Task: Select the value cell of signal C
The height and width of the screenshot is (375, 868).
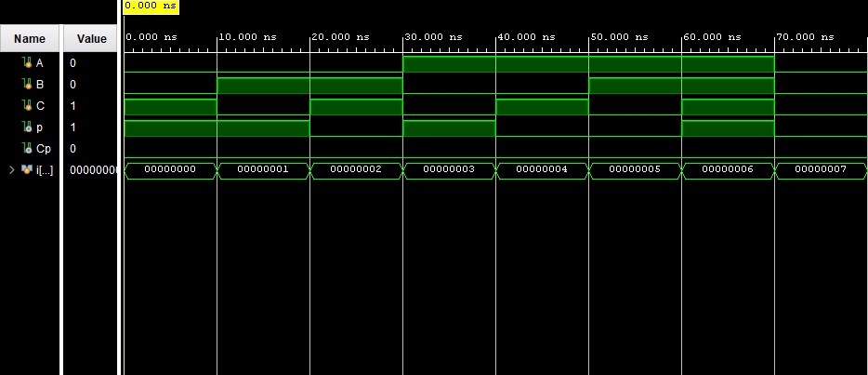Action: pos(91,106)
